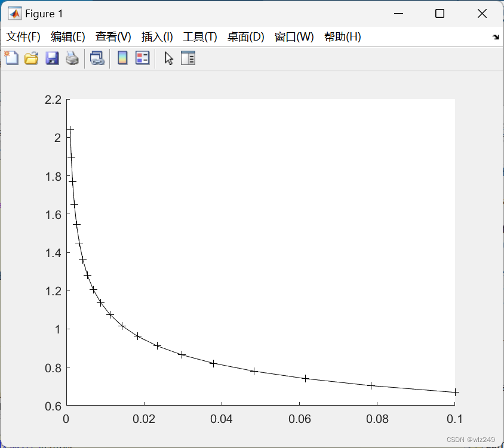Click y-axis tick label 1.2
This screenshot has height=448, width=504.
[53, 291]
